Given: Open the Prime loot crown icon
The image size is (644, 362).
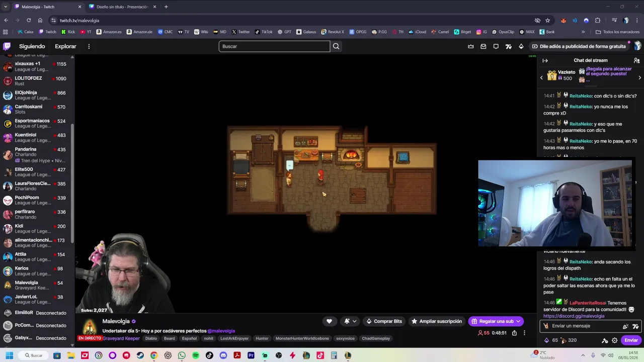Looking at the screenshot, I should click(471, 46).
